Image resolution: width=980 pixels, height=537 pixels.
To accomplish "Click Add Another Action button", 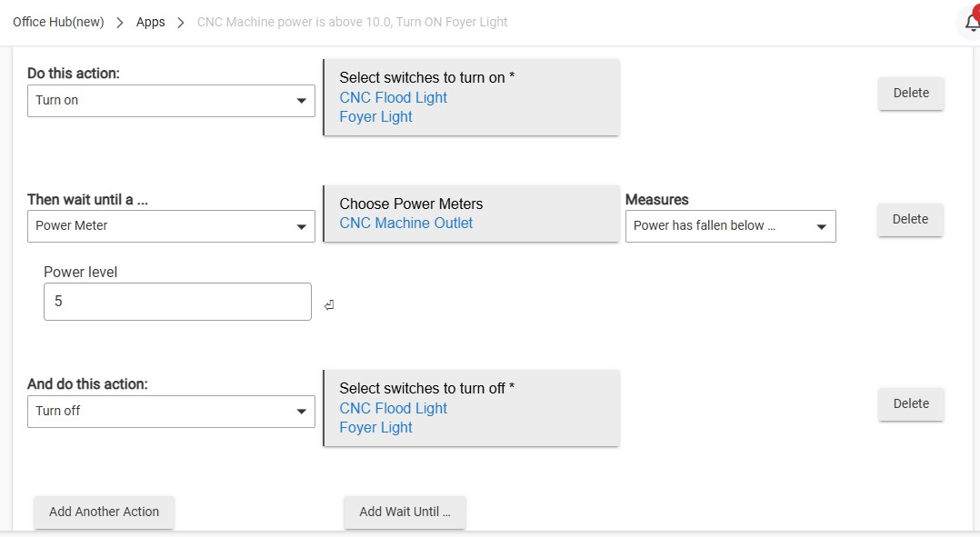I will [104, 512].
